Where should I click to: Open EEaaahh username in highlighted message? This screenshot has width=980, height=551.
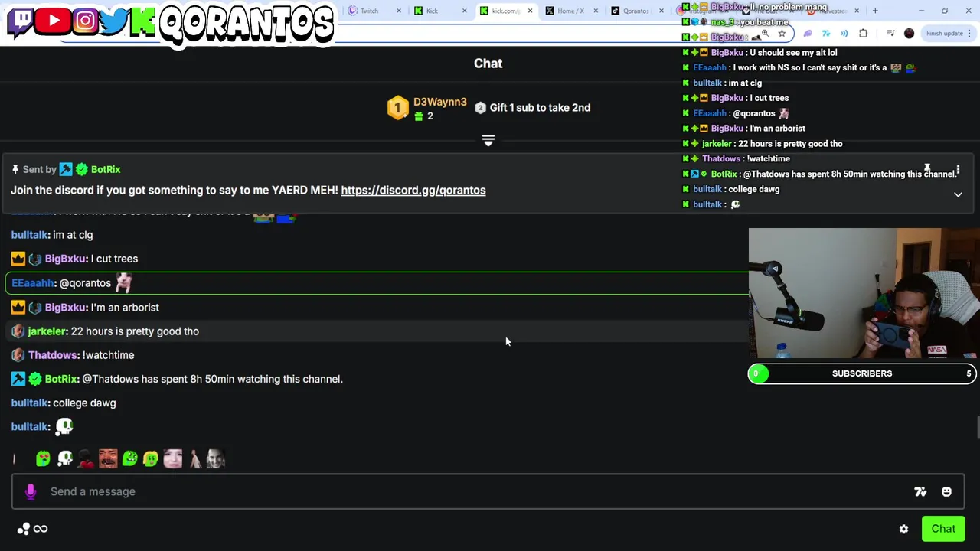[33, 283]
